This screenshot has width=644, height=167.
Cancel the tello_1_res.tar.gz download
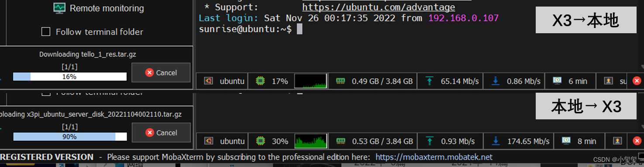161,73
